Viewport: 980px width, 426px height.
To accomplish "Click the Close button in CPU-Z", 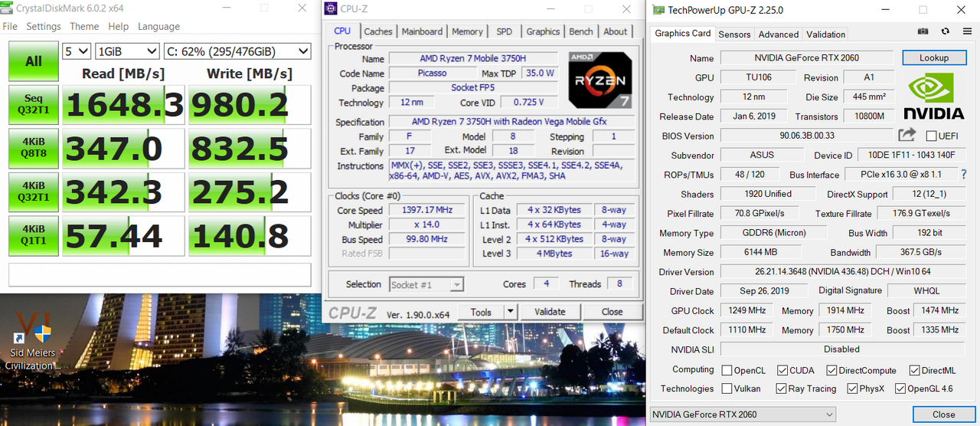I will click(612, 312).
